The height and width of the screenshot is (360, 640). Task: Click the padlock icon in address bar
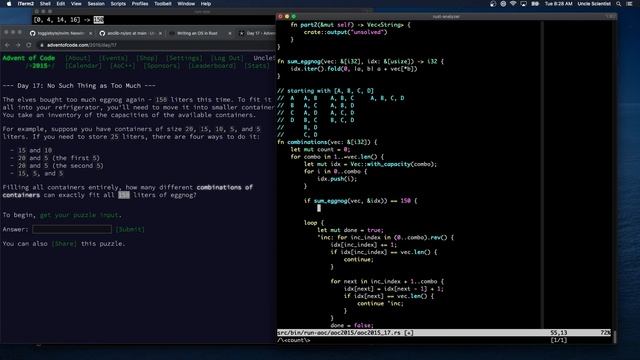tap(42, 45)
